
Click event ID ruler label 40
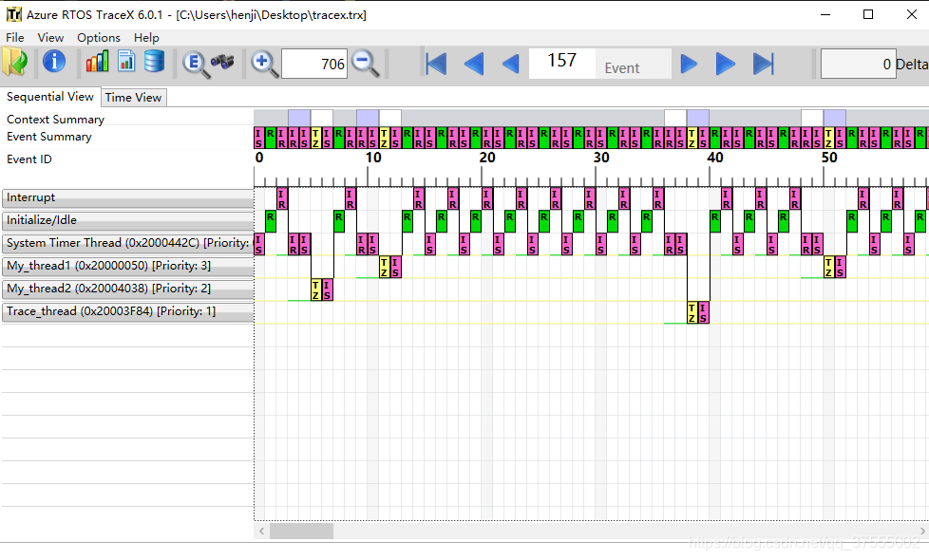click(715, 158)
